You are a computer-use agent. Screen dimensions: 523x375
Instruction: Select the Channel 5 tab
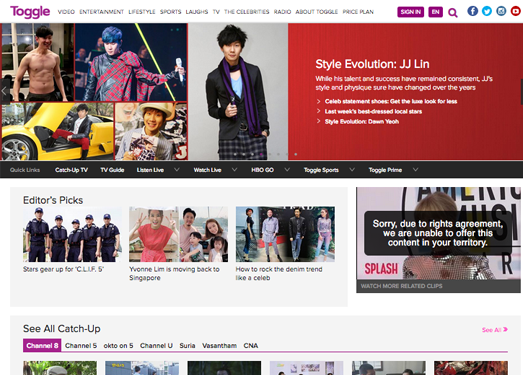pos(81,346)
